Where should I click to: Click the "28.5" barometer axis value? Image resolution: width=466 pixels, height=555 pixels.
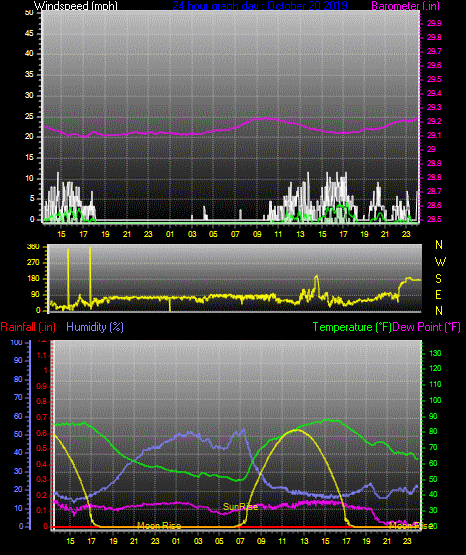(x=434, y=219)
